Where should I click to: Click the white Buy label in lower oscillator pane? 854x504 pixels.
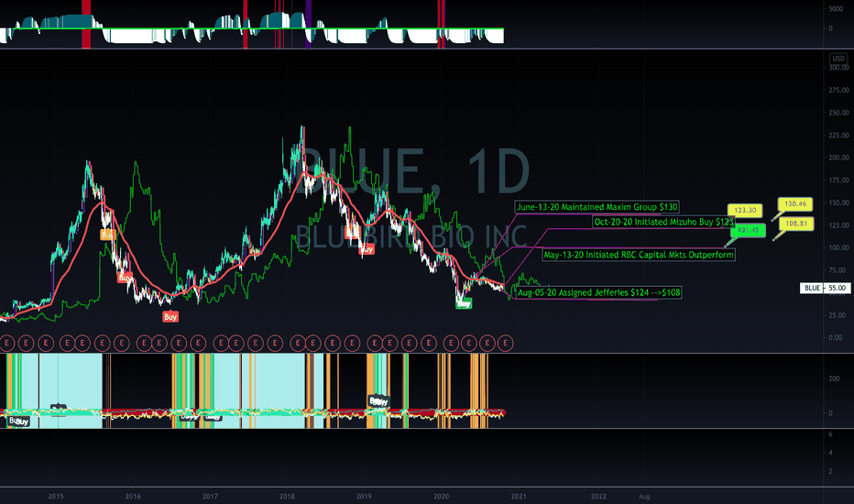tap(378, 401)
